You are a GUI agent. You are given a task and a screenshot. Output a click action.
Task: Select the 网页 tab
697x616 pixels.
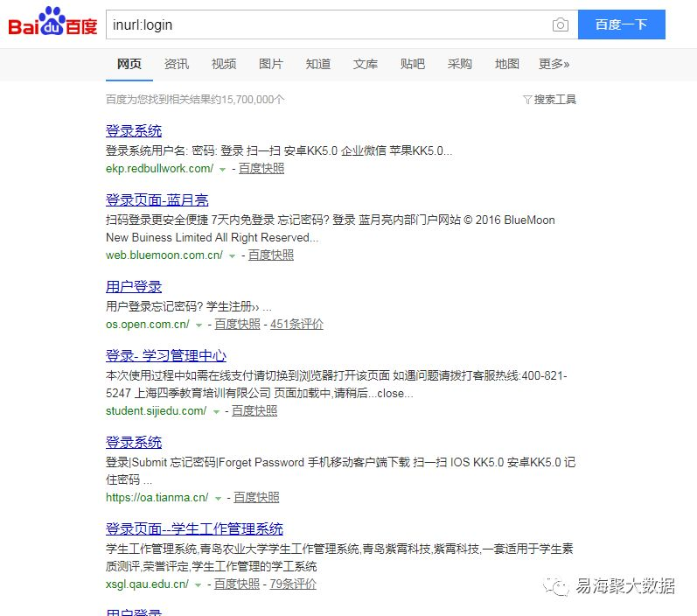129,64
